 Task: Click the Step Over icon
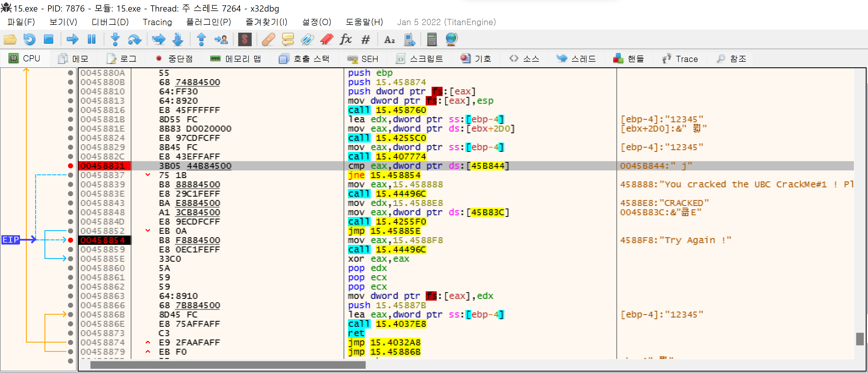tap(135, 39)
